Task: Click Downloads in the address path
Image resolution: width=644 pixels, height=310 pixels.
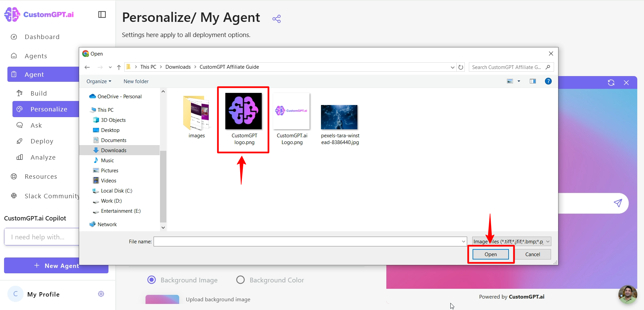Action: [178, 67]
